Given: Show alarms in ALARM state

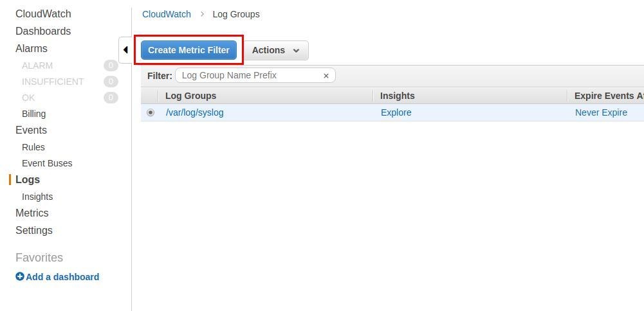Looking at the screenshot, I should (37, 66).
